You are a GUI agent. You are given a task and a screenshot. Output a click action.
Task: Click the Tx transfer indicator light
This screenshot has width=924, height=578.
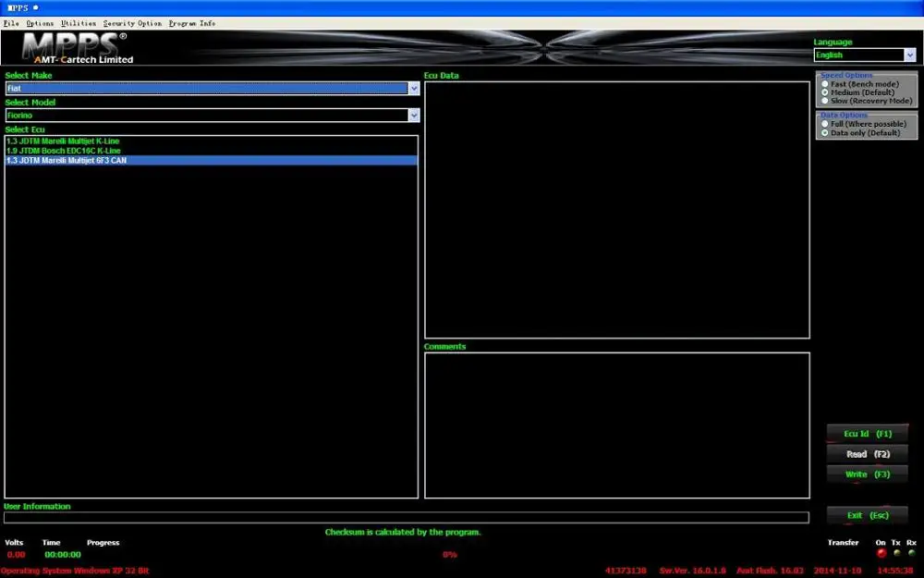click(897, 553)
